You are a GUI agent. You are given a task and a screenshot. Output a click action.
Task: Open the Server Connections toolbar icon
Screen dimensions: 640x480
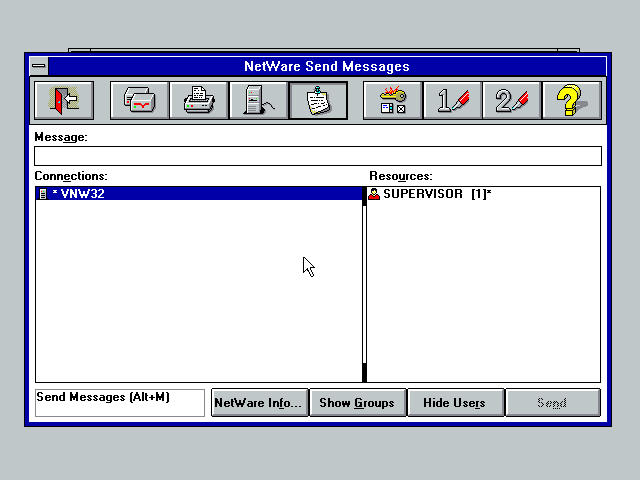(x=259, y=100)
